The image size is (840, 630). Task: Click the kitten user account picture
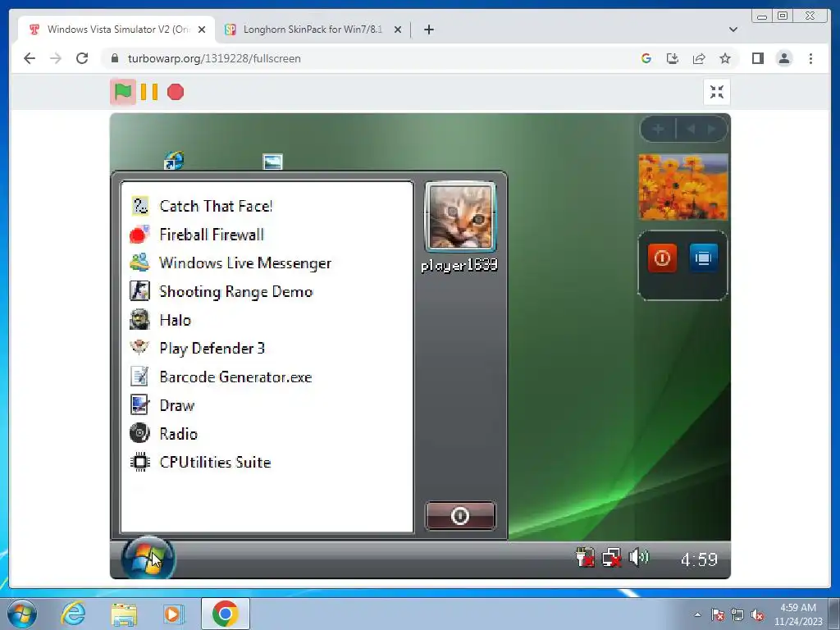pos(461,217)
